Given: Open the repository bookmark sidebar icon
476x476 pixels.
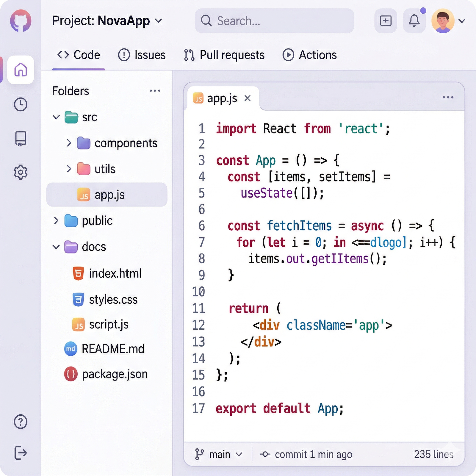Looking at the screenshot, I should pos(21,139).
